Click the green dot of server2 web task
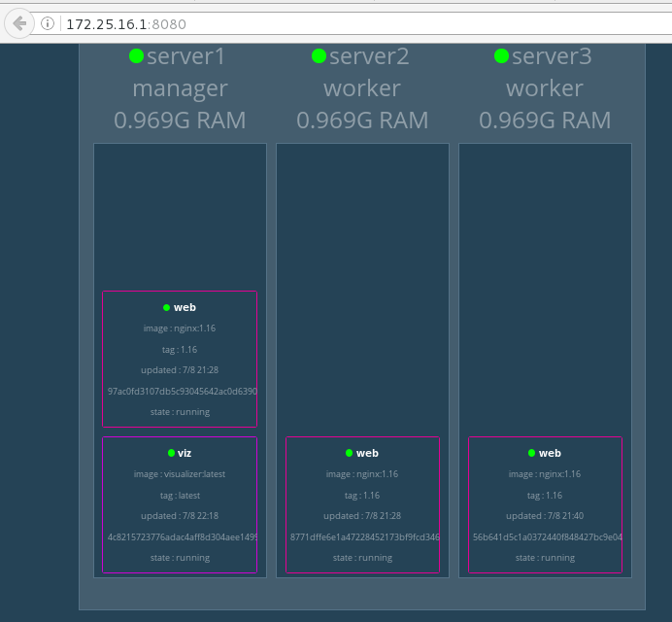This screenshot has width=672, height=622. tap(349, 453)
